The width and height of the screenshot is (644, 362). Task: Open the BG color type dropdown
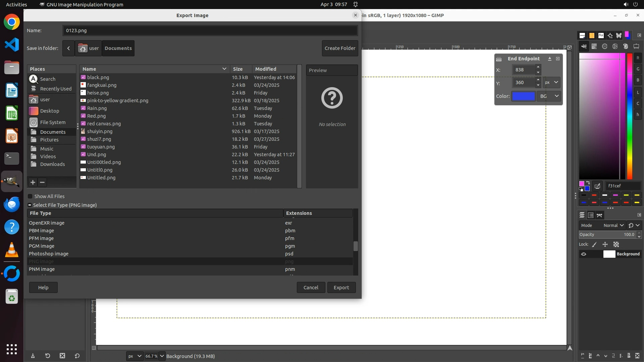point(549,96)
